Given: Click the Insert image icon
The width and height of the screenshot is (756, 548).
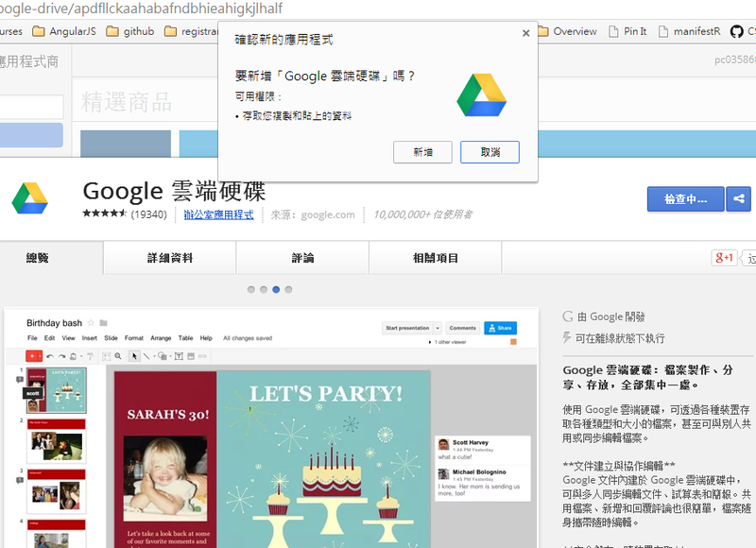Looking at the screenshot, I should pyautogui.click(x=190, y=356).
